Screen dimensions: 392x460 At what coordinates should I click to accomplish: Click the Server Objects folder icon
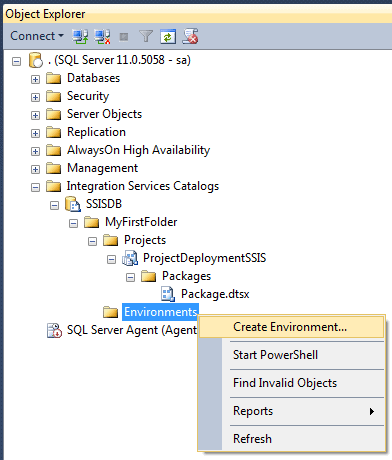(x=53, y=114)
